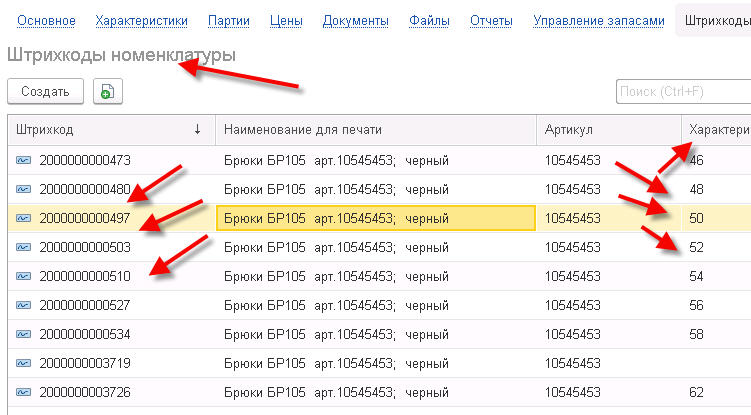Go to Управление запасами section
This screenshot has height=415, width=751.
point(599,21)
